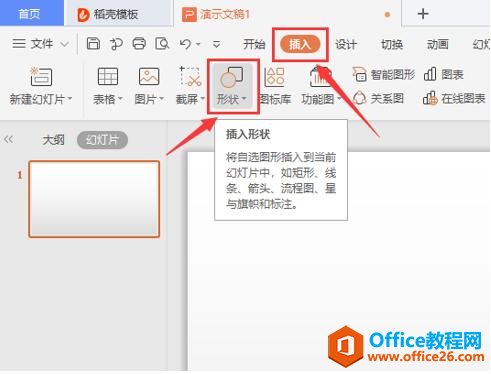
Task: Click the unsaved dot on 演示文稿1 tab
Action: 387,15
